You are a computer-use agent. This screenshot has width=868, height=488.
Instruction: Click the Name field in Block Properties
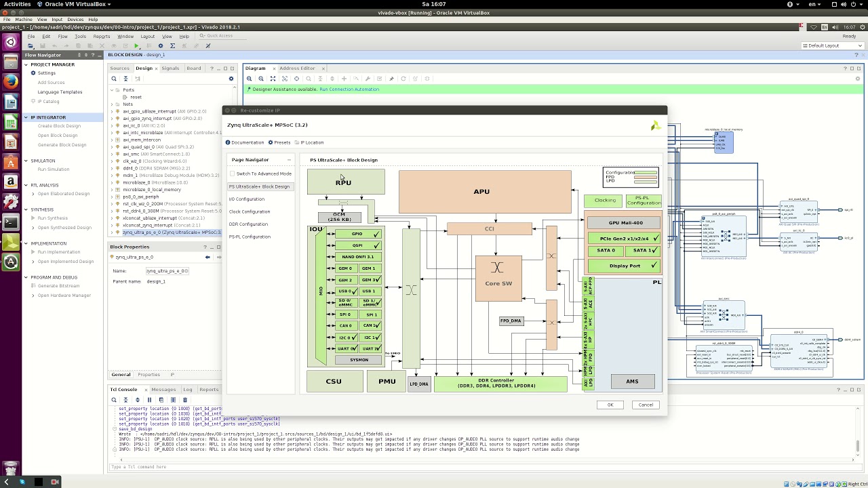click(167, 271)
